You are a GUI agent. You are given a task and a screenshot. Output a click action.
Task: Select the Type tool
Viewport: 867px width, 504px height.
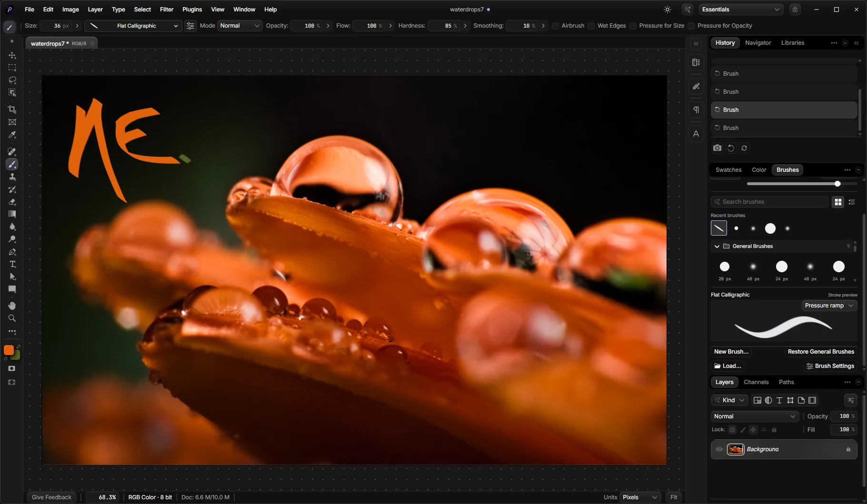12,264
